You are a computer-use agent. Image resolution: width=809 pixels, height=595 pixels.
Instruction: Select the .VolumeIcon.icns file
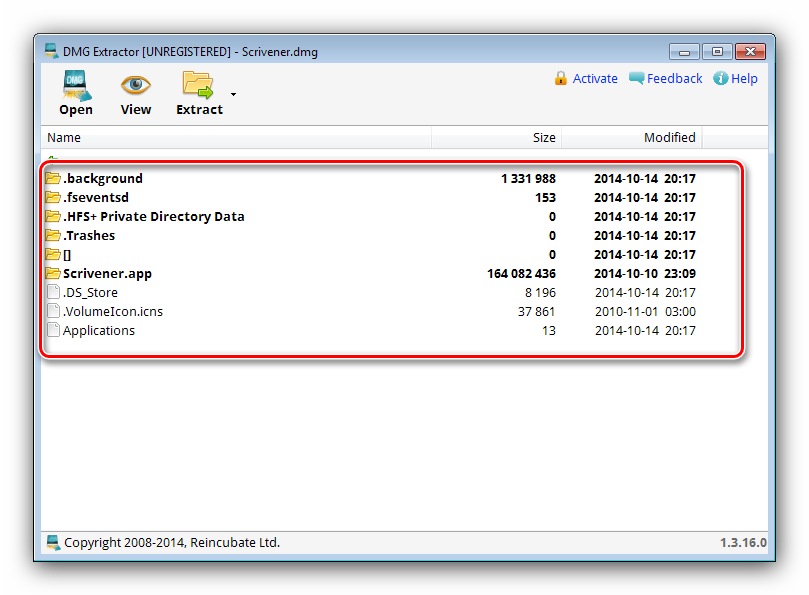(x=112, y=311)
